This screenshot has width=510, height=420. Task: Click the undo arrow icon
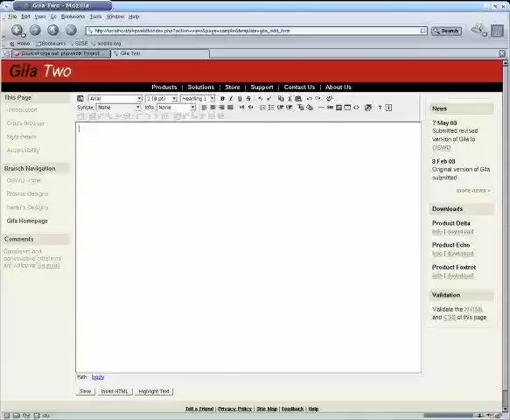(x=310, y=99)
